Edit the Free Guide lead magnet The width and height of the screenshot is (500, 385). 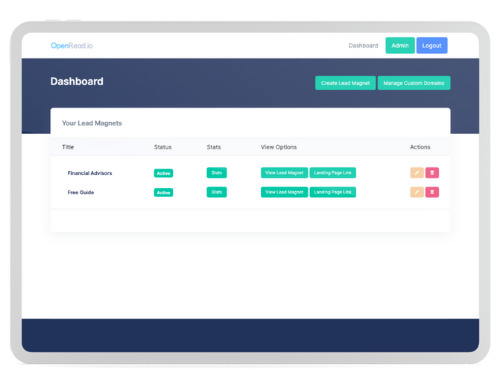coord(417,192)
